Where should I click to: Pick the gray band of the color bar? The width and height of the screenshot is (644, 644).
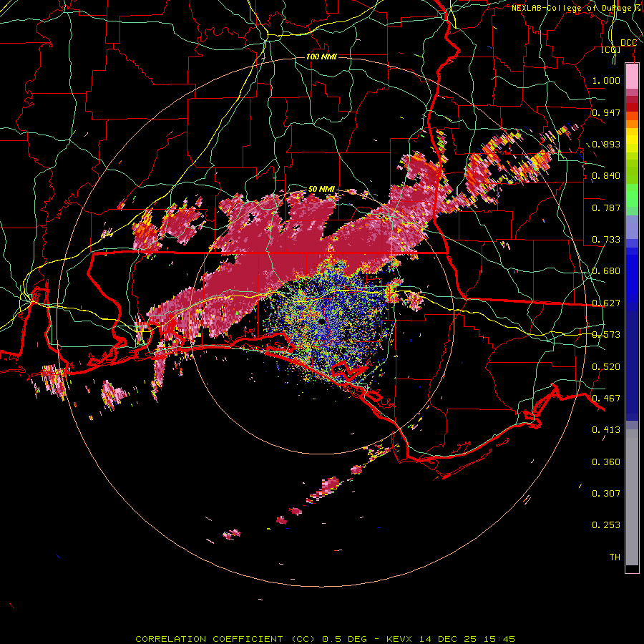point(632,497)
